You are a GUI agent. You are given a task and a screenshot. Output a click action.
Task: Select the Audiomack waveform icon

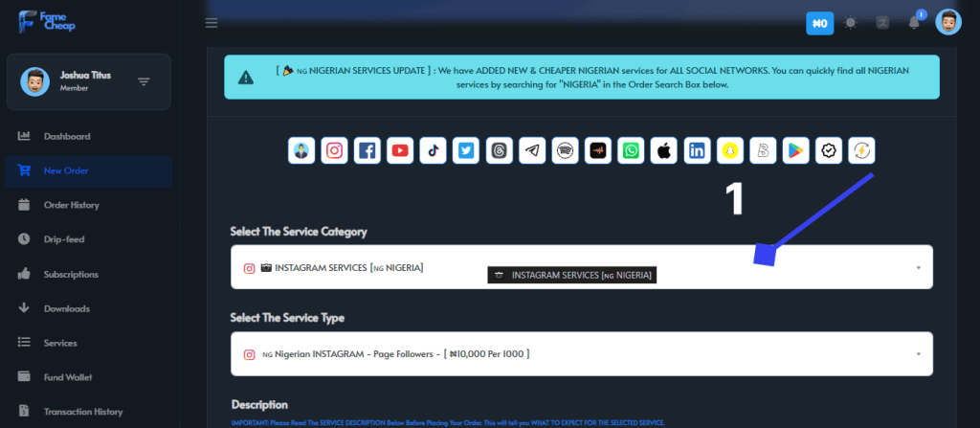598,150
